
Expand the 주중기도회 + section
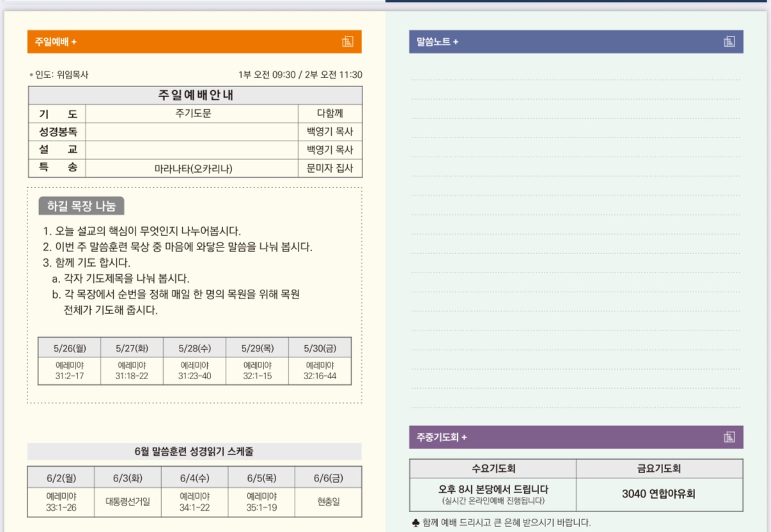[442, 437]
